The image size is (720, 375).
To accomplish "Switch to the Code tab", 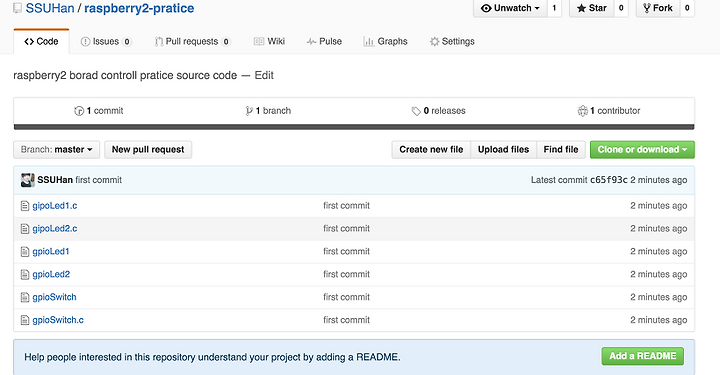I will pos(41,41).
